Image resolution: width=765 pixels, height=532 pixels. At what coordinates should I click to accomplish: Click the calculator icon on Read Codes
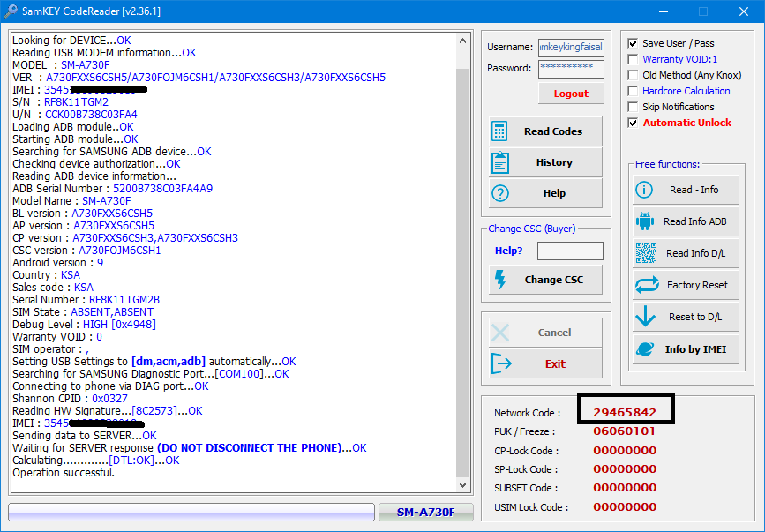(499, 131)
